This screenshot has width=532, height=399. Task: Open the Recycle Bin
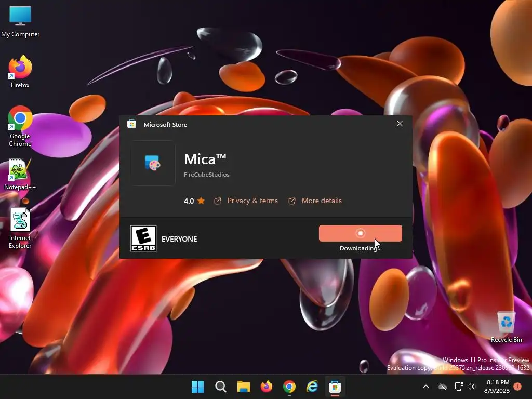(506, 327)
